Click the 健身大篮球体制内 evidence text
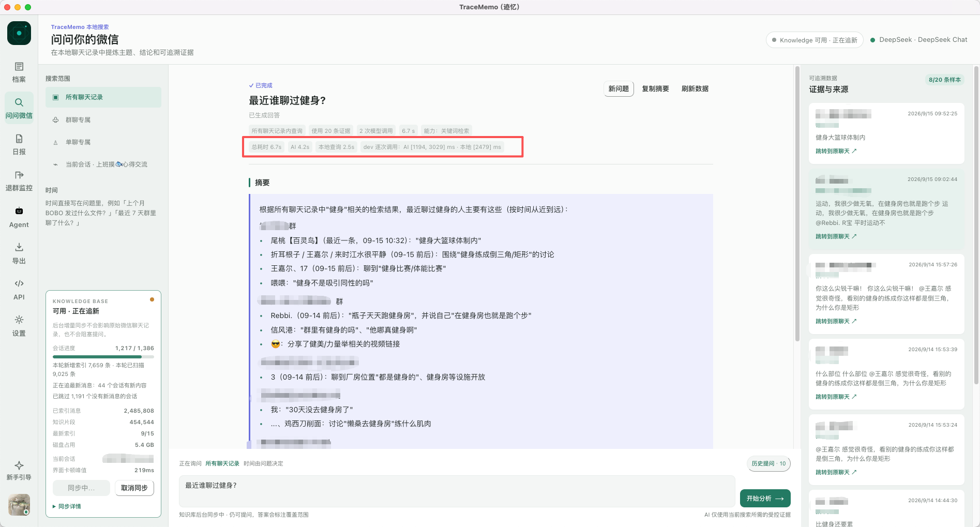Viewport: 980px width, 527px height. click(x=840, y=138)
